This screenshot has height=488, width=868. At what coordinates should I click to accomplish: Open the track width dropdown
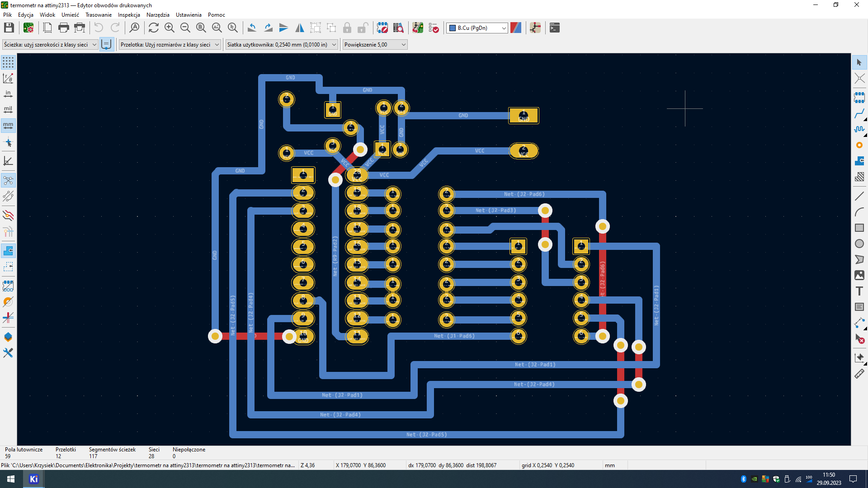pyautogui.click(x=50, y=45)
